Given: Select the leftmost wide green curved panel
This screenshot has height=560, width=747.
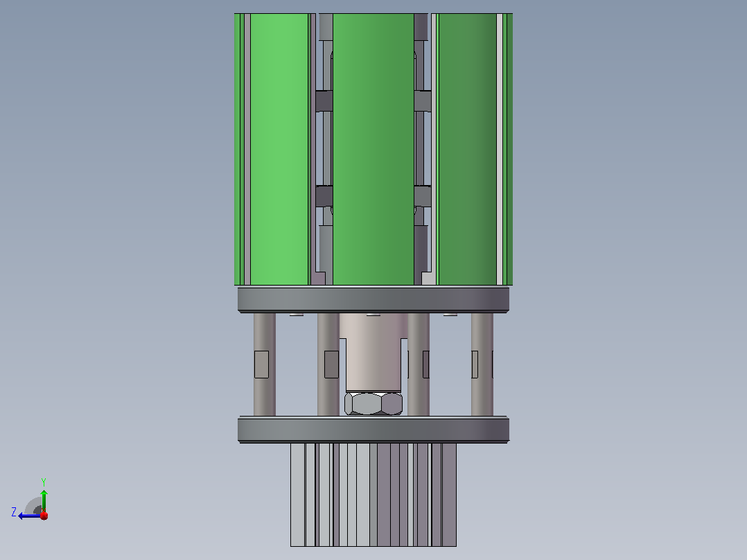Looking at the screenshot, I should click(x=279, y=149).
